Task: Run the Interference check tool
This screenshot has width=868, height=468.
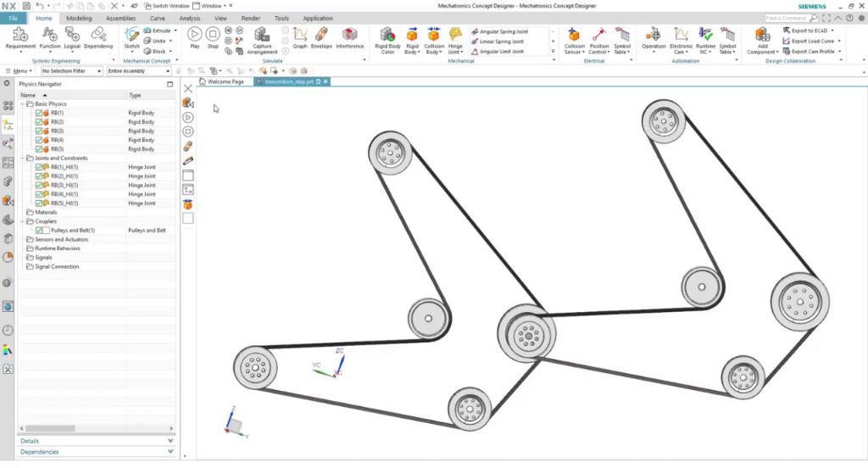Action: 350,38
